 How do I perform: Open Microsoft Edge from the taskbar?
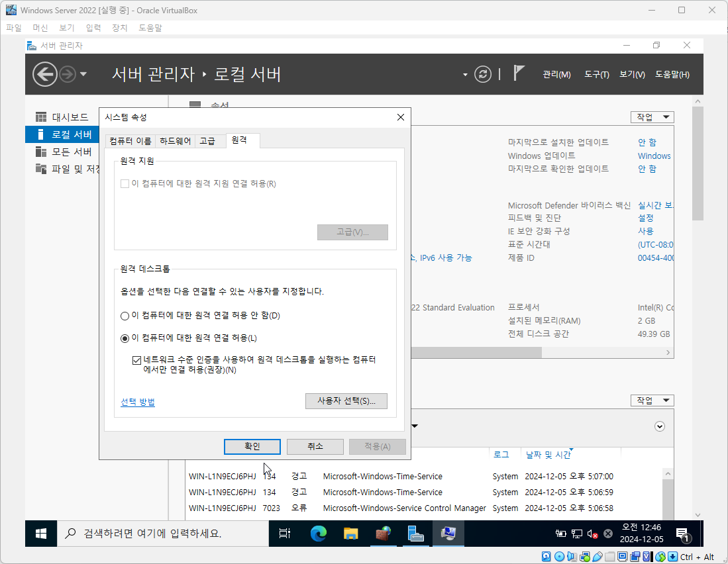click(319, 534)
